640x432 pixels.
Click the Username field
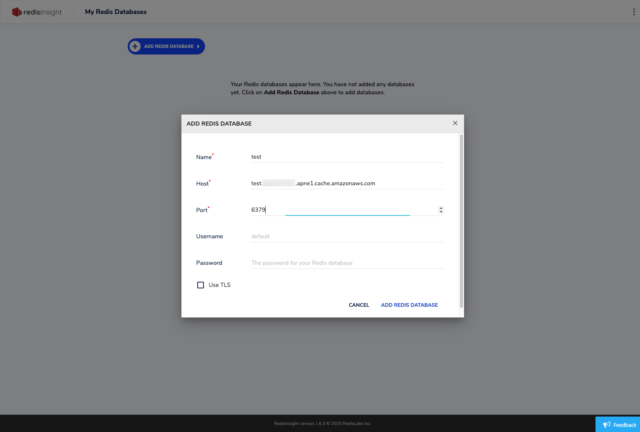click(x=347, y=236)
